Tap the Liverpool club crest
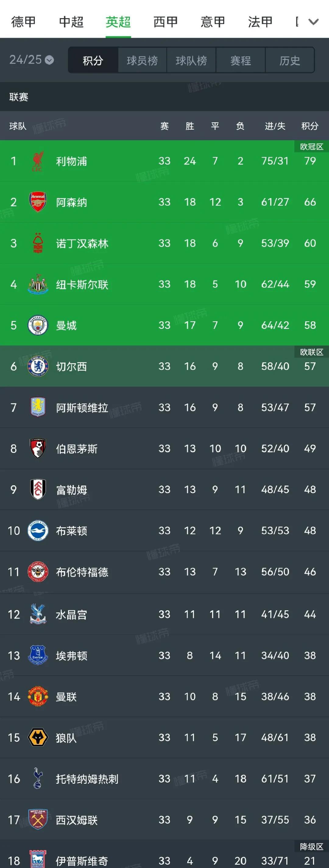The height and width of the screenshot is (868, 329). [x=38, y=161]
